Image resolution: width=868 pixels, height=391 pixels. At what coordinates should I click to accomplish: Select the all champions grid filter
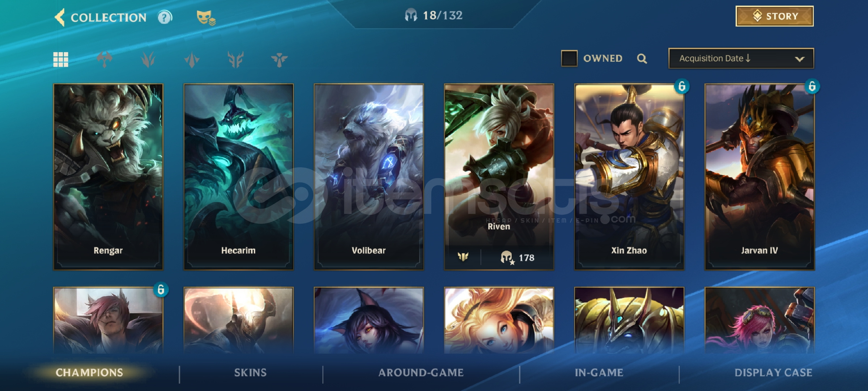[61, 59]
